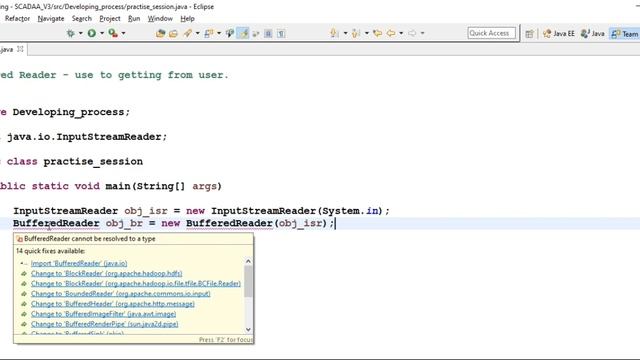This screenshot has width=640, height=360.
Task: Click Last Edit Location icon
Action: click(378, 33)
